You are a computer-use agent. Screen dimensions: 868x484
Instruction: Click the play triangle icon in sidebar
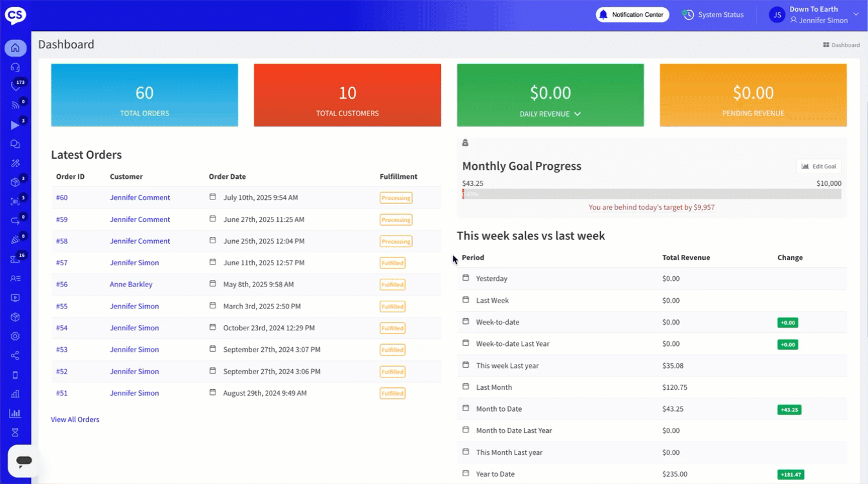[15, 125]
